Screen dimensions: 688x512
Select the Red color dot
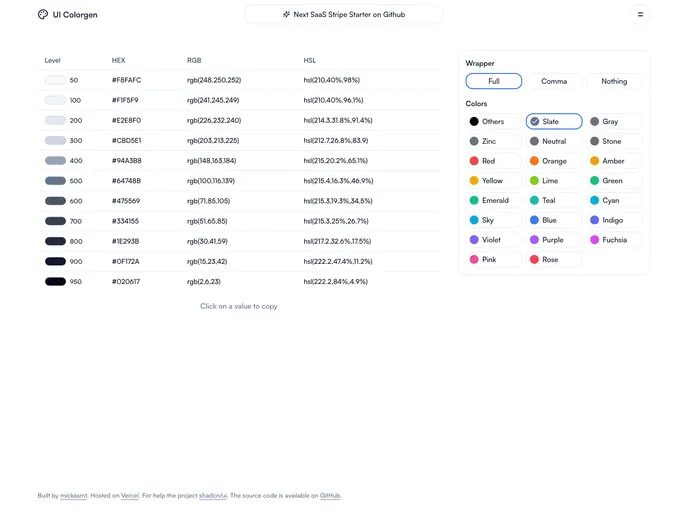click(474, 161)
